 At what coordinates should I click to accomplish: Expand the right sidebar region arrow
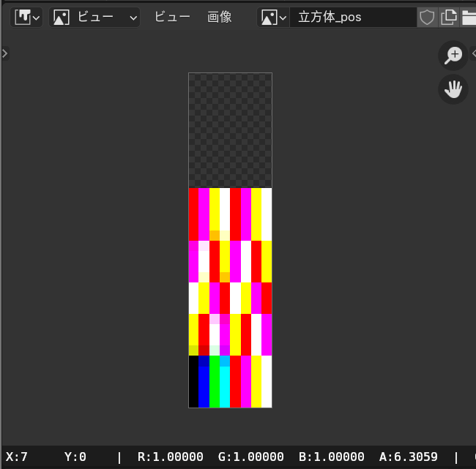[473, 53]
